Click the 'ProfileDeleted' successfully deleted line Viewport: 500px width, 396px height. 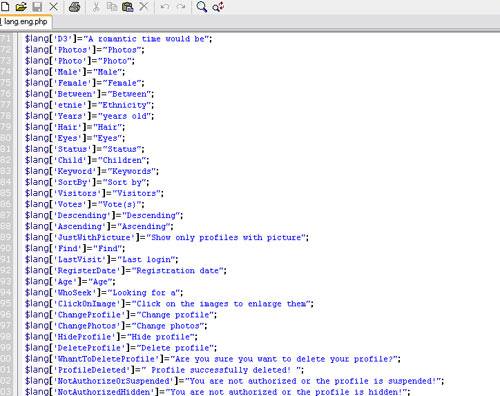(x=164, y=369)
